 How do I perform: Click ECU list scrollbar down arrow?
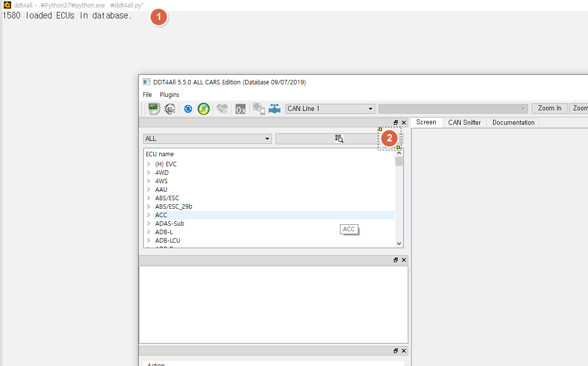click(x=399, y=243)
